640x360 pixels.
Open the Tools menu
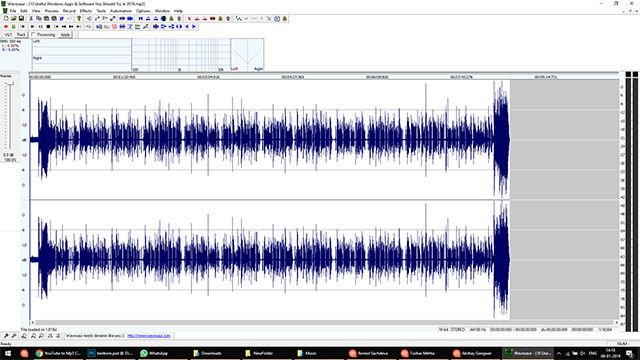101,11
